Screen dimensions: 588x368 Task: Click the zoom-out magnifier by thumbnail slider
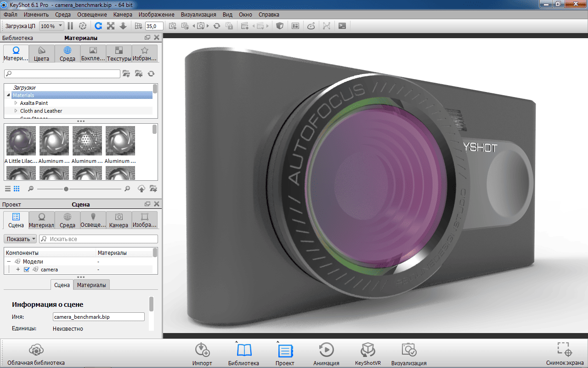click(x=31, y=189)
